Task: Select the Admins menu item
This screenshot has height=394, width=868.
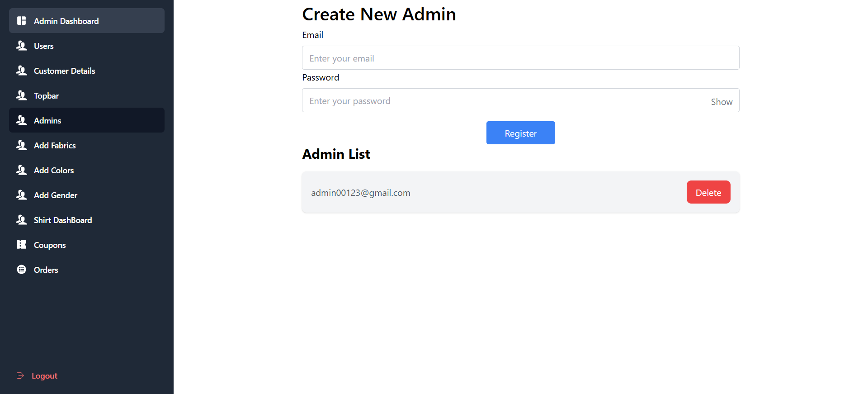Action: coord(47,121)
